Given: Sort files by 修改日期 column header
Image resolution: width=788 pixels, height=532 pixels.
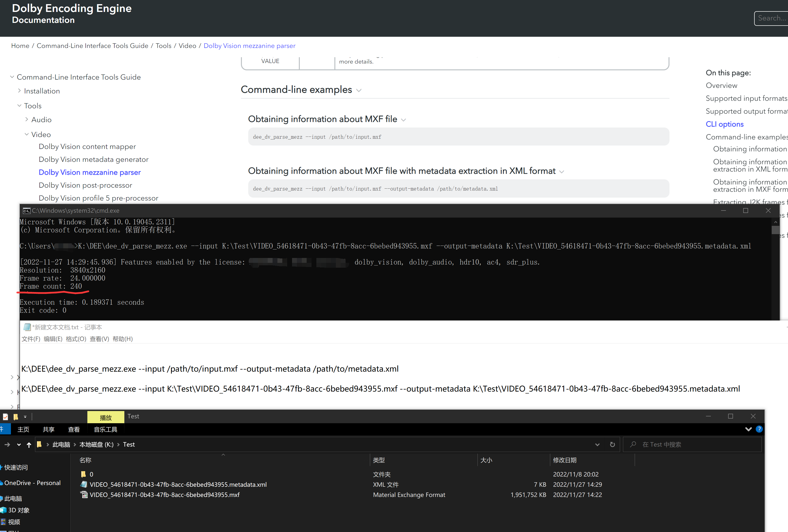Looking at the screenshot, I should point(565,460).
